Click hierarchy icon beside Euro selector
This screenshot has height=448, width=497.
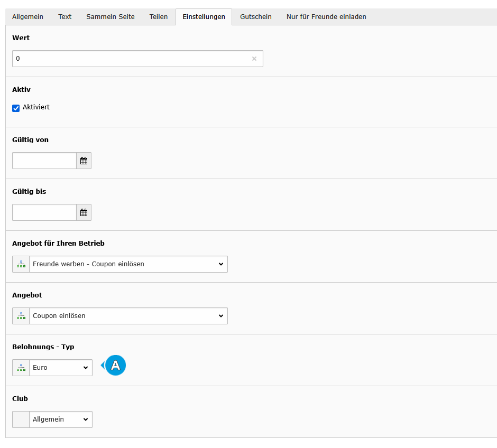[21, 368]
